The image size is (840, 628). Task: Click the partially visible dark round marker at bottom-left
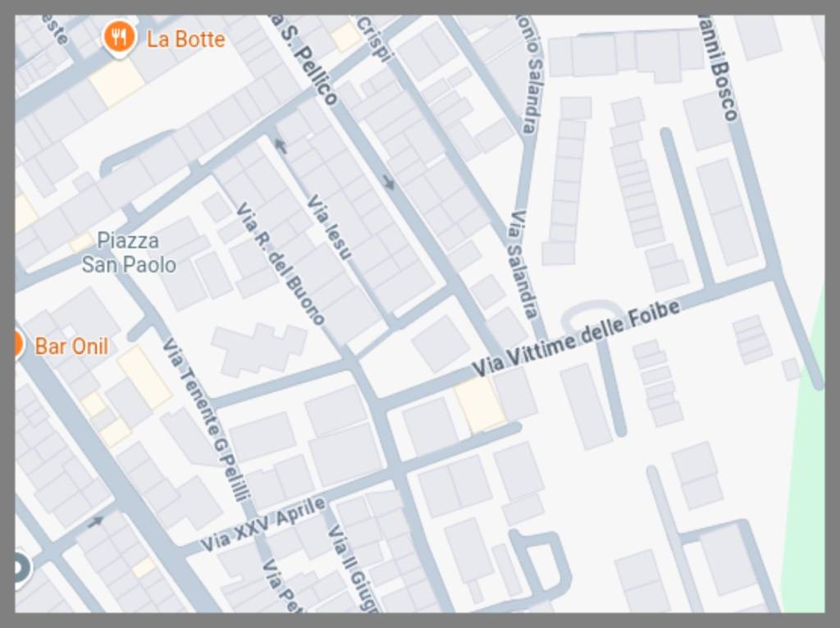point(21,568)
